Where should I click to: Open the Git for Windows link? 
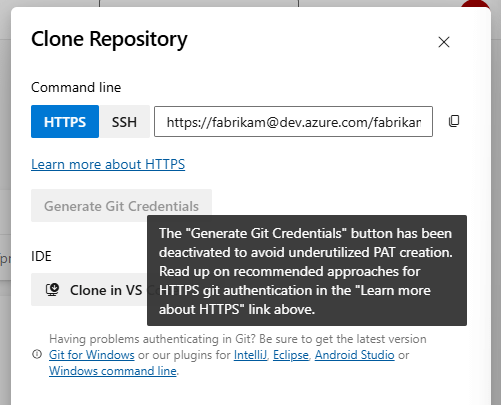pyautogui.click(x=92, y=355)
